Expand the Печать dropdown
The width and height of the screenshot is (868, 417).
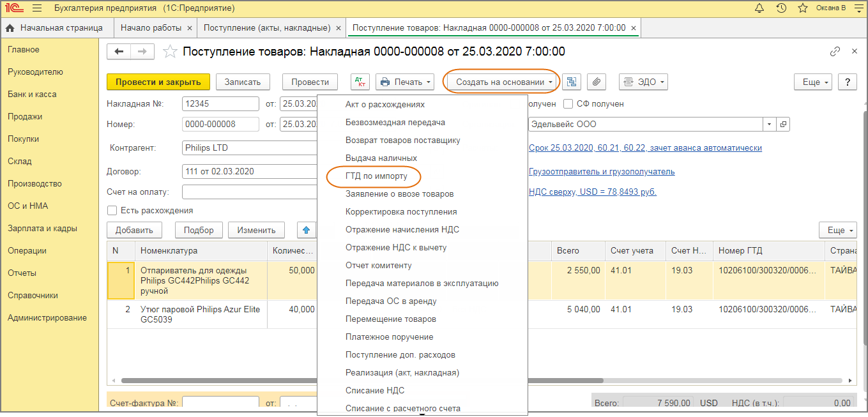point(405,82)
